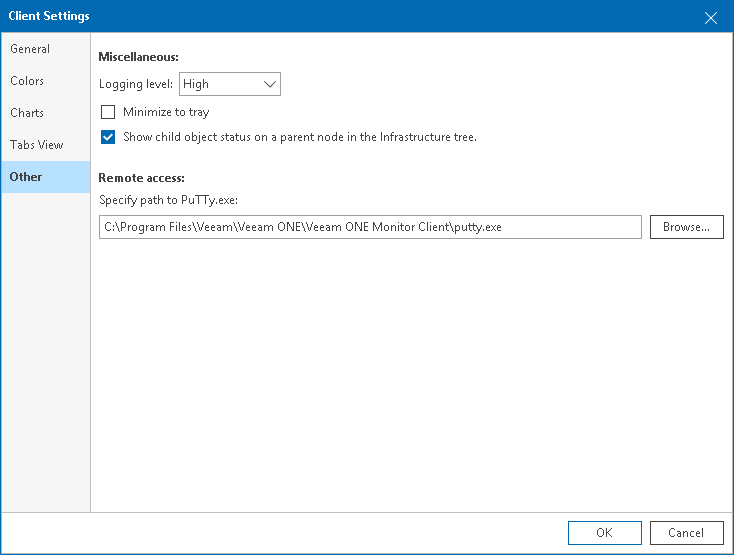Click the 'Show child object status' label text
Image resolution: width=734 pixels, height=555 pixels.
300,137
